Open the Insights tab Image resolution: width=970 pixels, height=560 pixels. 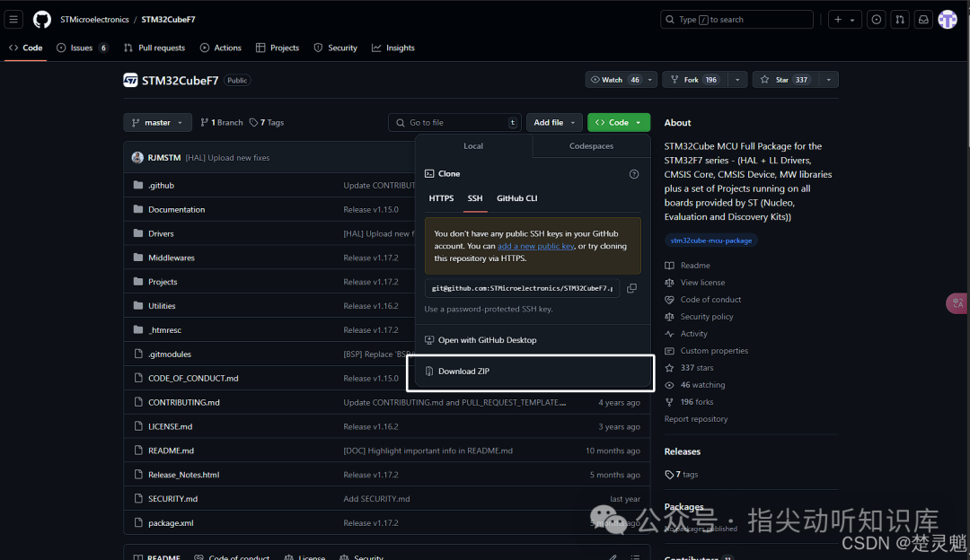pyautogui.click(x=393, y=48)
